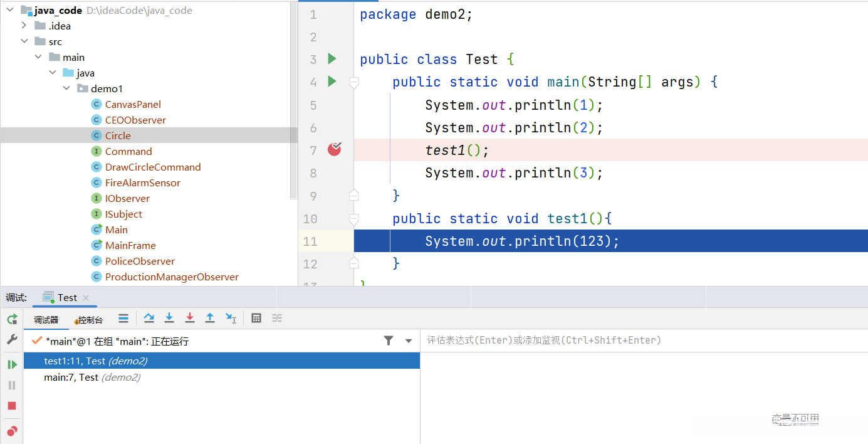The image size is (868, 444).
Task: Select the 调试器 debugger tab
Action: 46,319
